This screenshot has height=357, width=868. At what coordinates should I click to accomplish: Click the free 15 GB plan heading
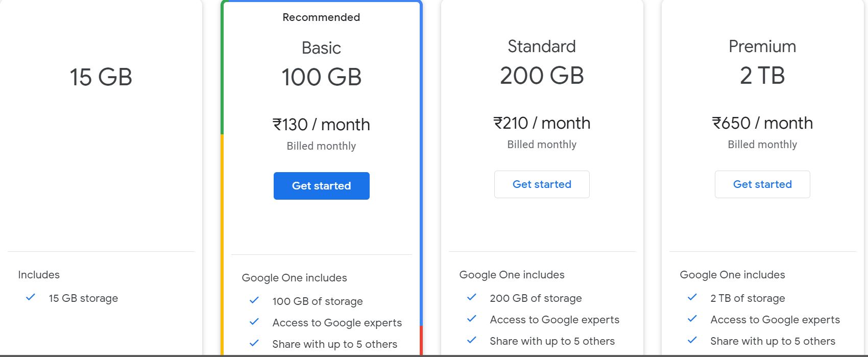click(101, 77)
